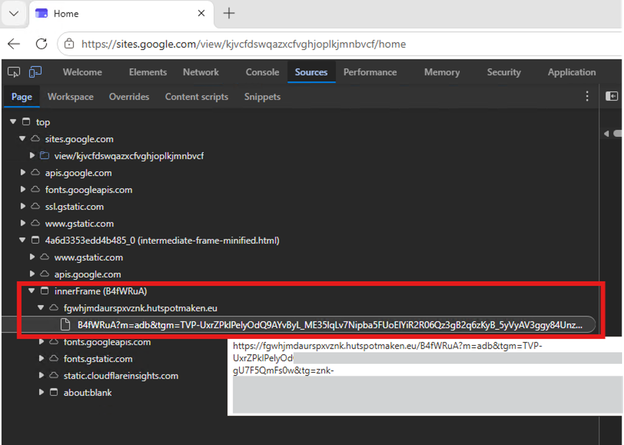The width and height of the screenshot is (624, 445).
Task: Switch to the Overrides sub-tab
Action: pos(129,97)
